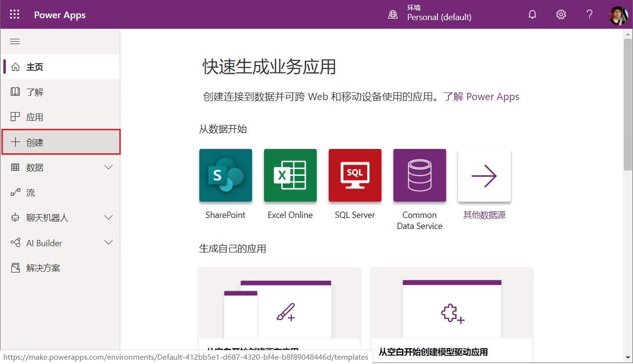Select the Personal (default) environment

pos(439,17)
